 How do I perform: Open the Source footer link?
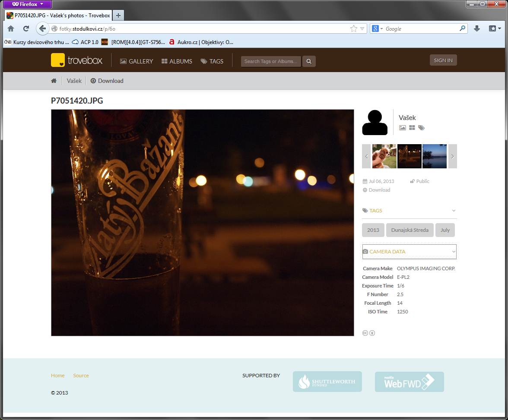[x=81, y=376]
